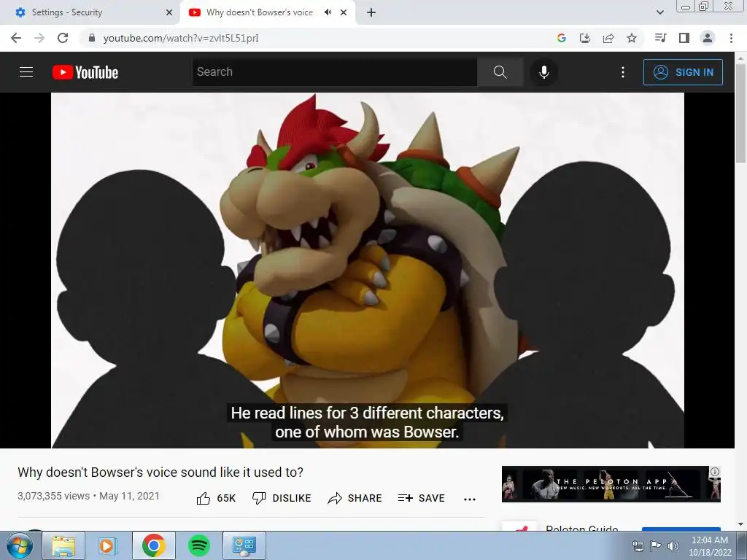Open media controls icon in toolbar
This screenshot has height=560, width=747.
660,38
